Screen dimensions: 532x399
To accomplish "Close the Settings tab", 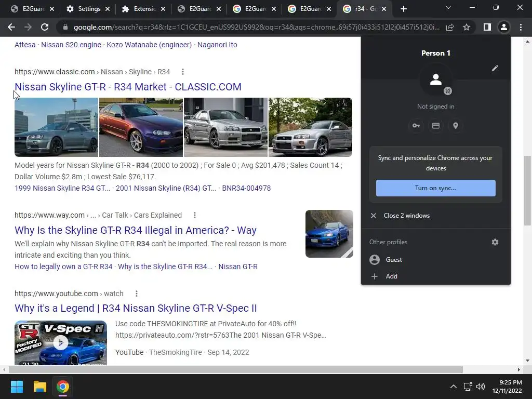I will coord(108,9).
